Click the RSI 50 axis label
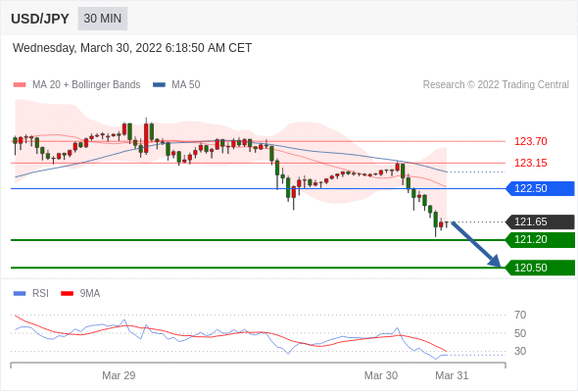This screenshot has width=578, height=392. point(520,333)
